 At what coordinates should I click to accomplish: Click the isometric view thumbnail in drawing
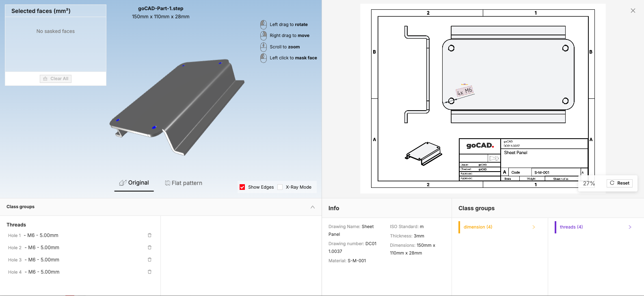(424, 154)
